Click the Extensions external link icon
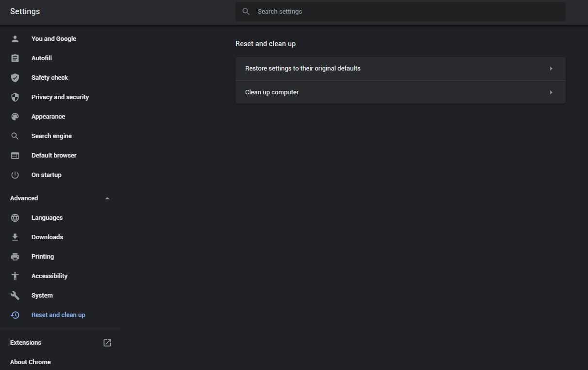588x370 pixels. coord(107,343)
